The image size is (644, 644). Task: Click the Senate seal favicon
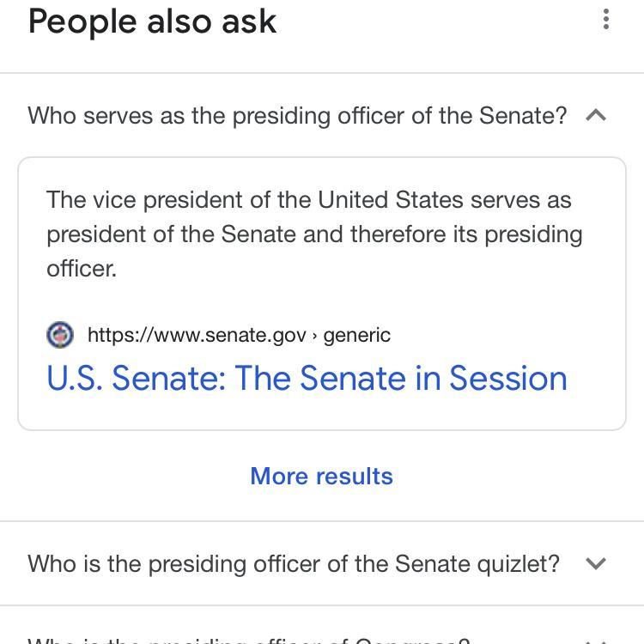pyautogui.click(x=60, y=335)
